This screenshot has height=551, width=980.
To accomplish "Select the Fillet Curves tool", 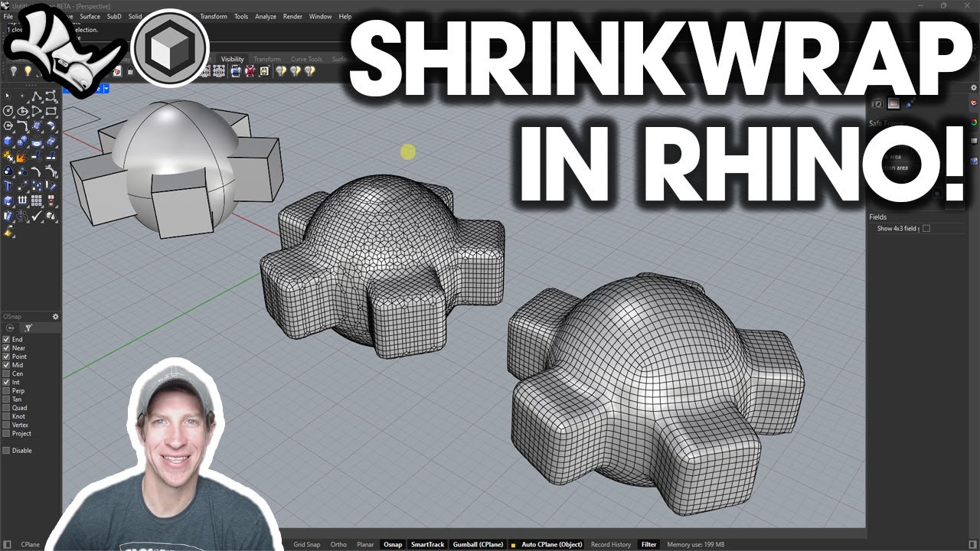I will pyautogui.click(x=22, y=126).
